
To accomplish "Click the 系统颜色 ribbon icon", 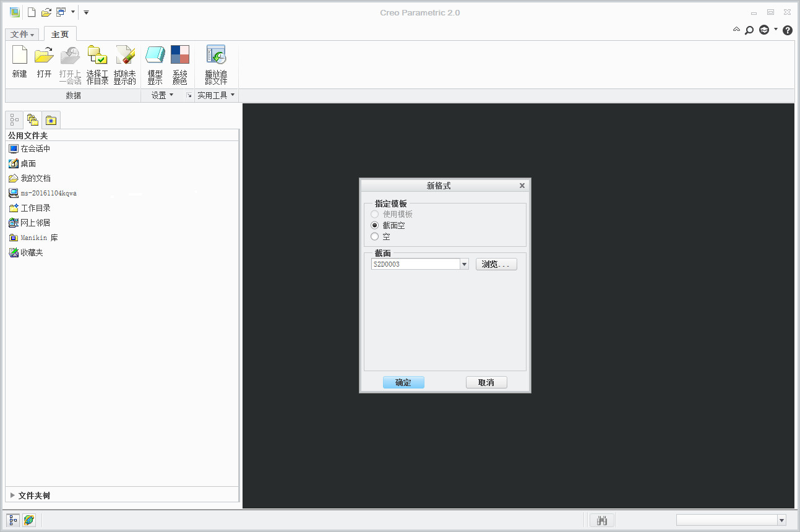I will 180,65.
